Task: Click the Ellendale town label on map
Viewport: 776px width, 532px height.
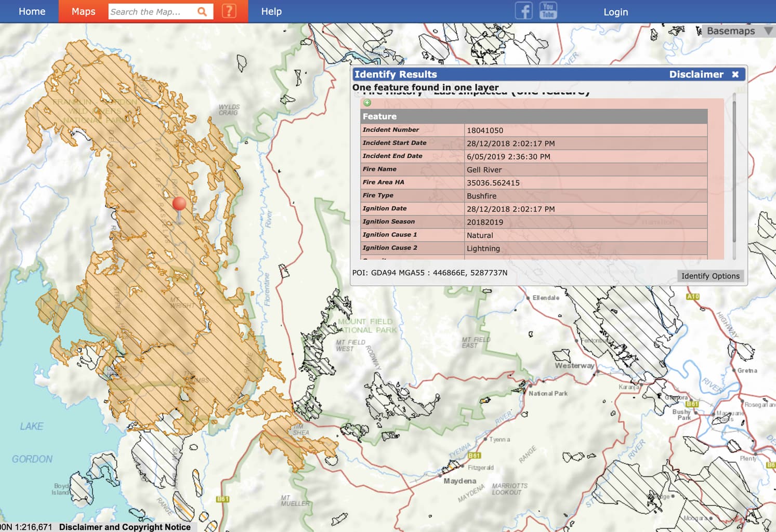Action: 546,298
